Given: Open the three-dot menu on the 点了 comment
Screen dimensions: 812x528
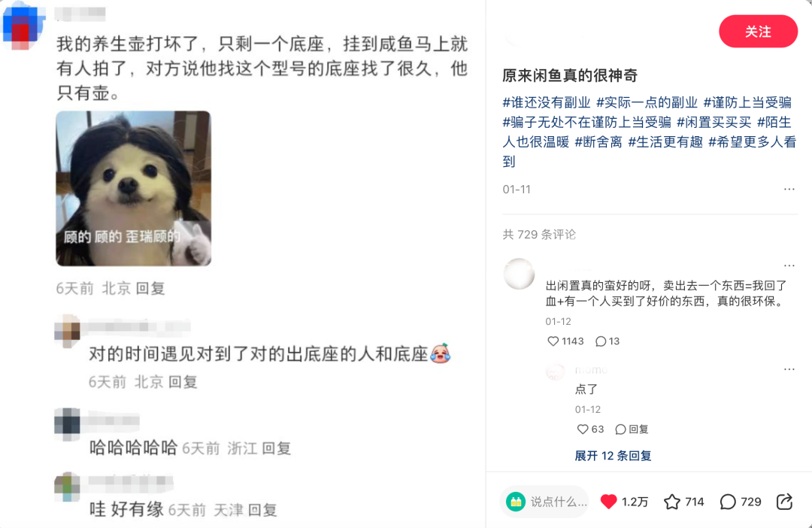Looking at the screenshot, I should (789, 369).
